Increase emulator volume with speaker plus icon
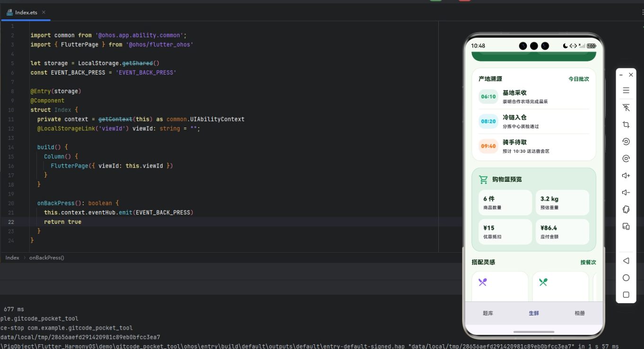This screenshot has height=349, width=644. coord(626,176)
